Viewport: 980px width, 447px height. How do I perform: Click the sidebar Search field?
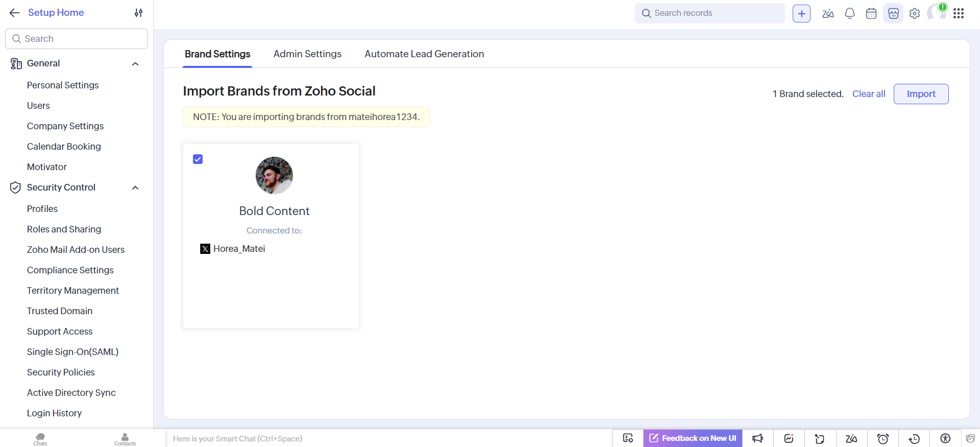coord(77,39)
